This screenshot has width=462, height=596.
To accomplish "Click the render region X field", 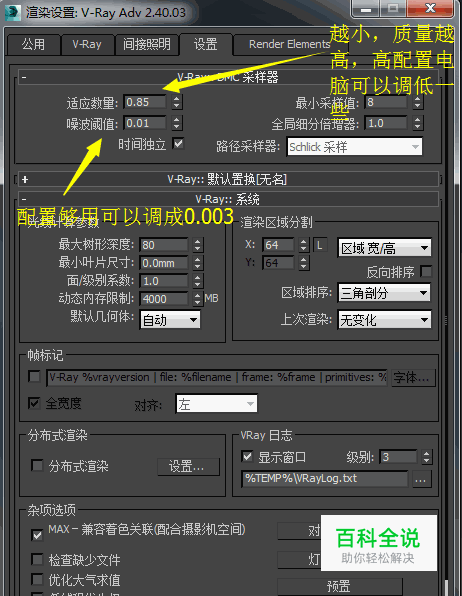I will (x=278, y=245).
